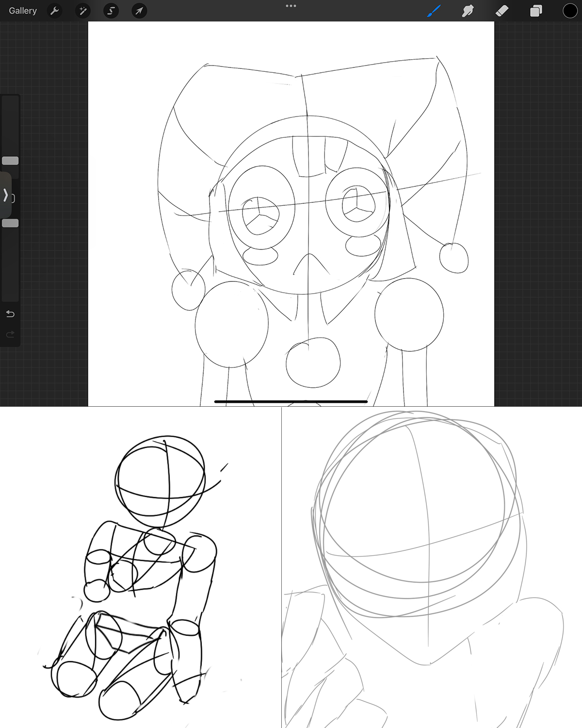The height and width of the screenshot is (728, 582).
Task: Tap the three-dot multitasking menu
Action: click(x=291, y=6)
